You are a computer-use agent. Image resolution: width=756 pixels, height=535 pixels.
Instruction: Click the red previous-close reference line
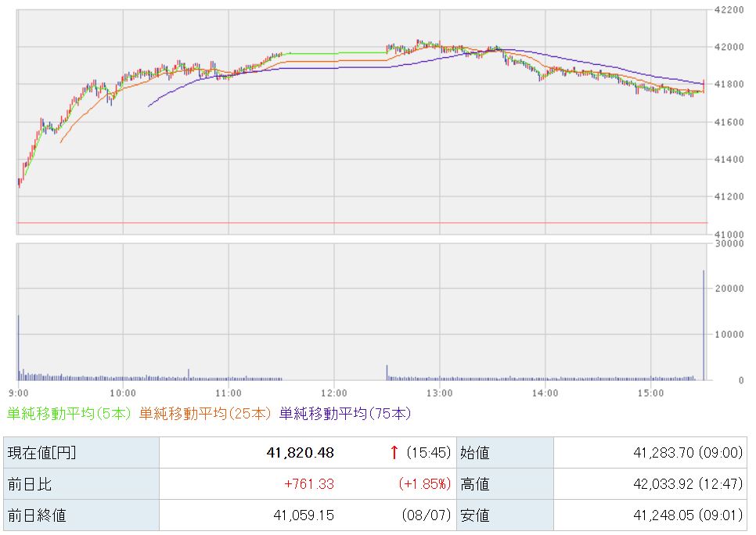(362, 223)
